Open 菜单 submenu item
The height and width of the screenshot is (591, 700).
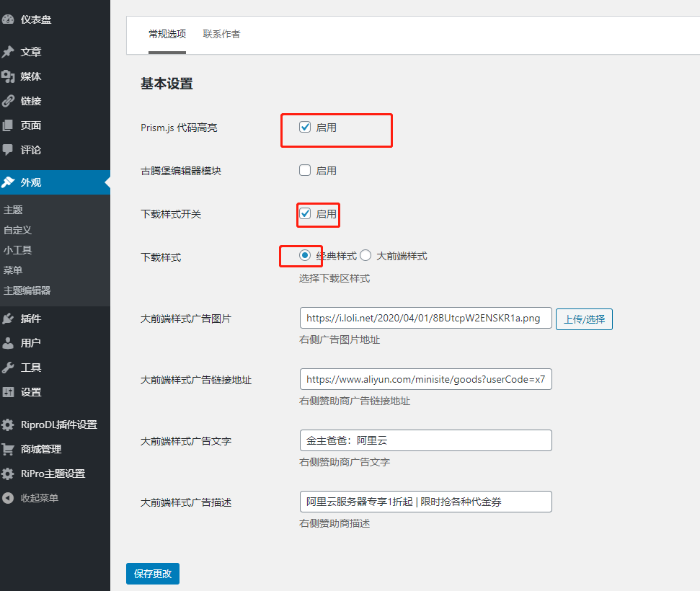pos(13,270)
